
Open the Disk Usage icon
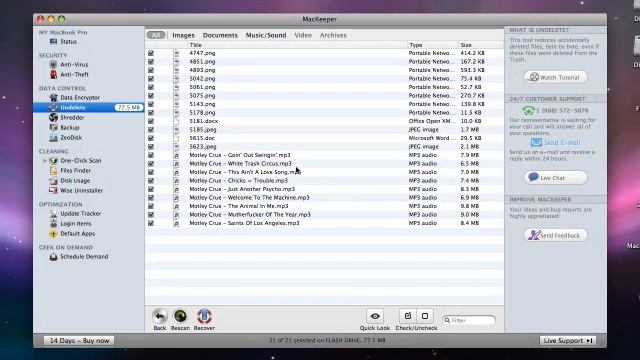[53, 180]
